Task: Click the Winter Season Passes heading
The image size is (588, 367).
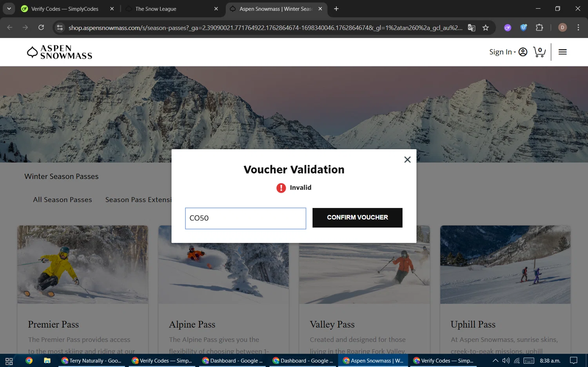Action: tap(62, 176)
